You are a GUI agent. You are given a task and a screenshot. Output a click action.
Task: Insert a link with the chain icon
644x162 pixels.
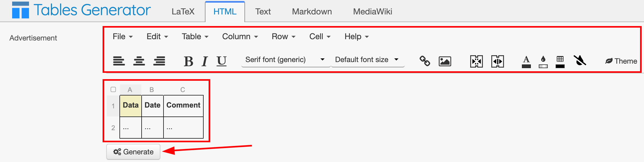425,61
